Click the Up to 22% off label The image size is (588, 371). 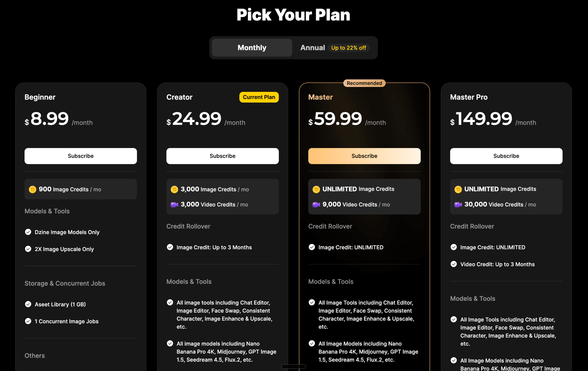click(348, 48)
